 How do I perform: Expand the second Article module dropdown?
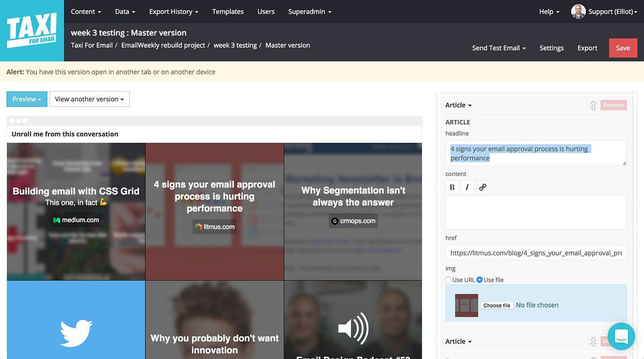tap(458, 341)
